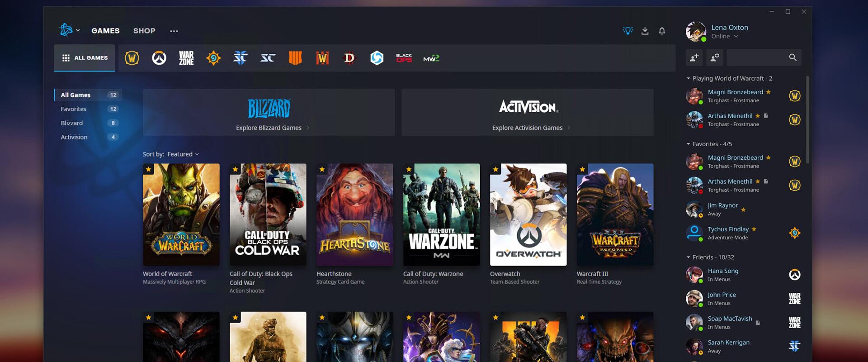
Task: Select StarCraft II icon in game bar
Action: (241, 58)
